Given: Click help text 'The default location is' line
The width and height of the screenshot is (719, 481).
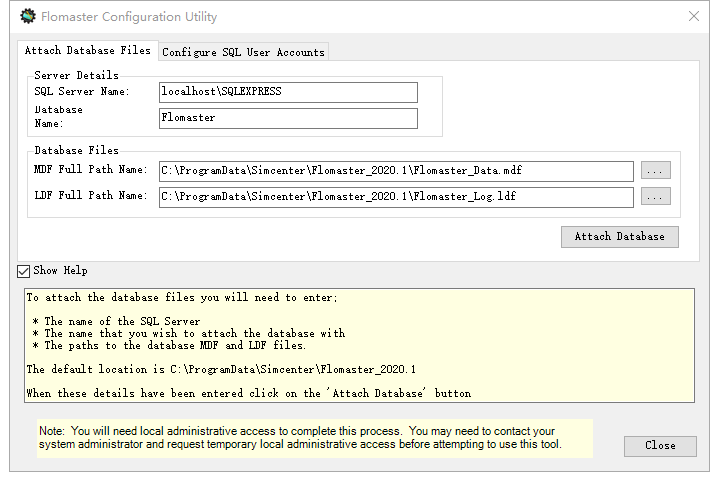Looking at the screenshot, I should click(221, 370).
